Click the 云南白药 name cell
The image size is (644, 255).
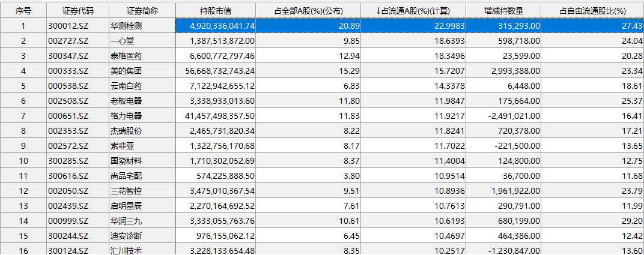click(x=142, y=86)
